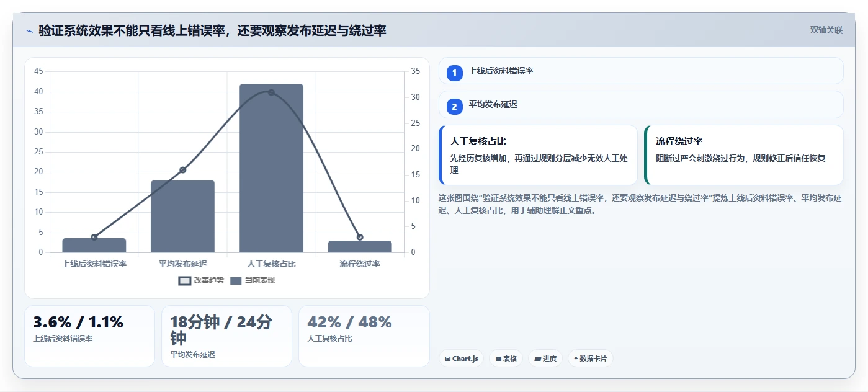Click the 流程绕过率 info card
This screenshot has width=868, height=392.
click(x=744, y=155)
